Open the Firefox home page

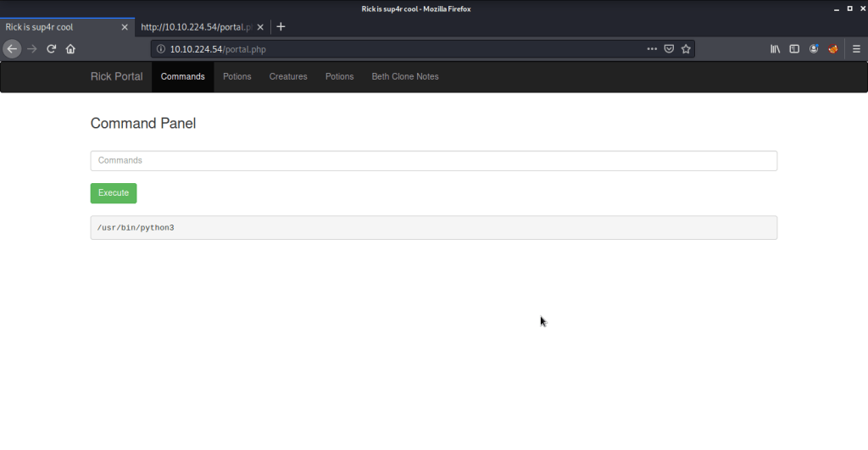coord(71,49)
